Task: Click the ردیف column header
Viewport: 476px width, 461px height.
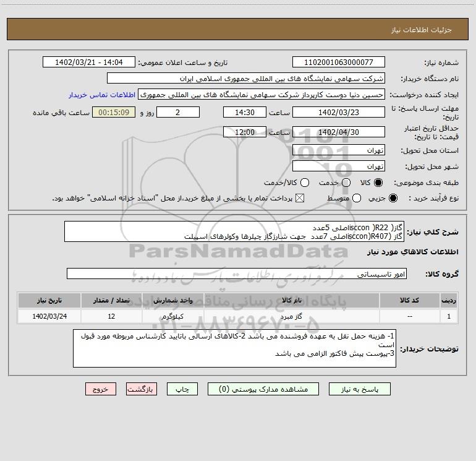Action: [449, 301]
